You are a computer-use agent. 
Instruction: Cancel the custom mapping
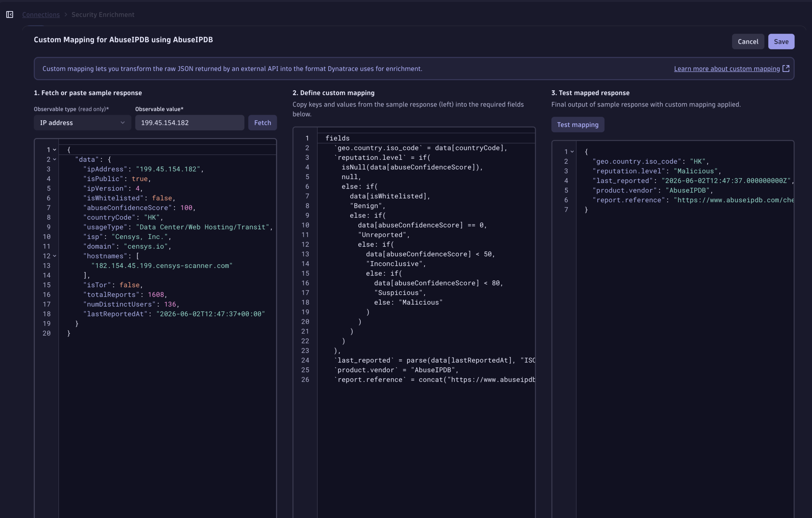(x=748, y=42)
